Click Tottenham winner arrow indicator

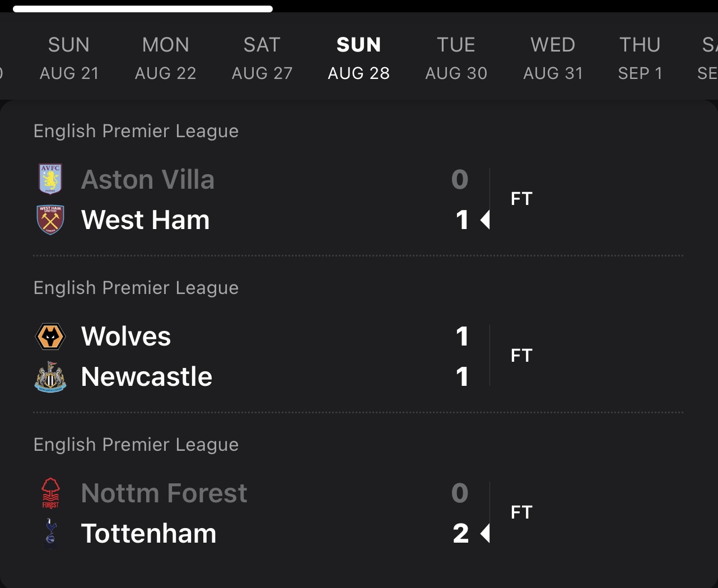[485, 533]
